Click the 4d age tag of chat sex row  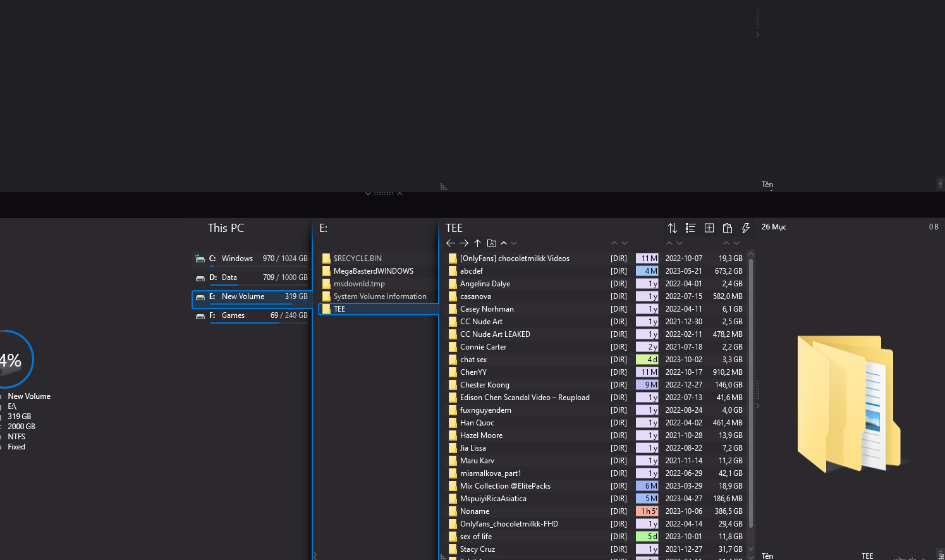(647, 360)
